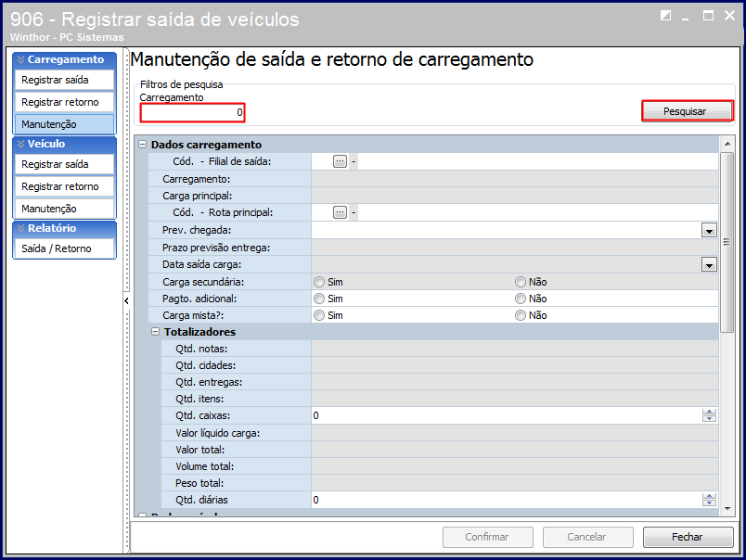Click the vertical scrollbar thumb
This screenshot has width=746, height=560.
pyautogui.click(x=727, y=242)
